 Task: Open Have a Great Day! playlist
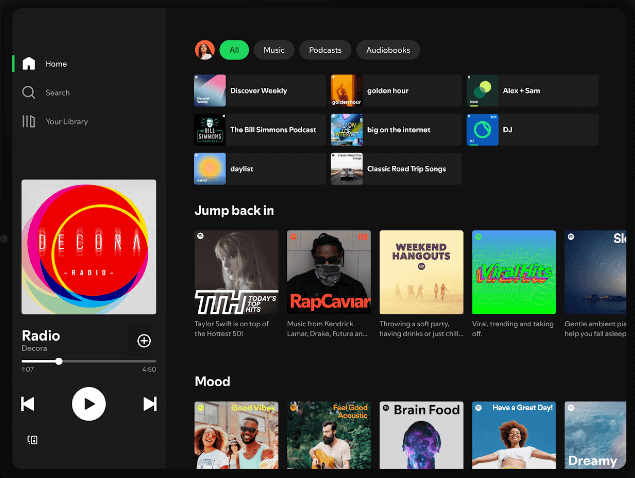pyautogui.click(x=514, y=435)
